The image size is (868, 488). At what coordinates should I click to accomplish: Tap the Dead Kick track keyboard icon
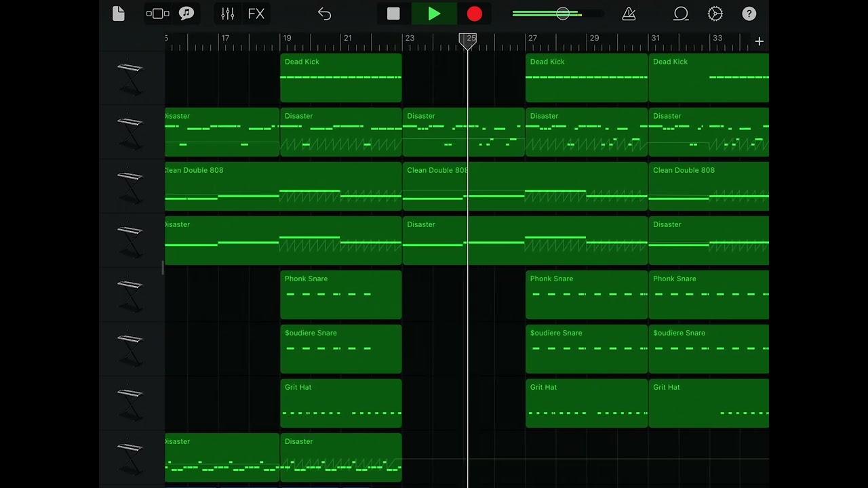(131, 78)
